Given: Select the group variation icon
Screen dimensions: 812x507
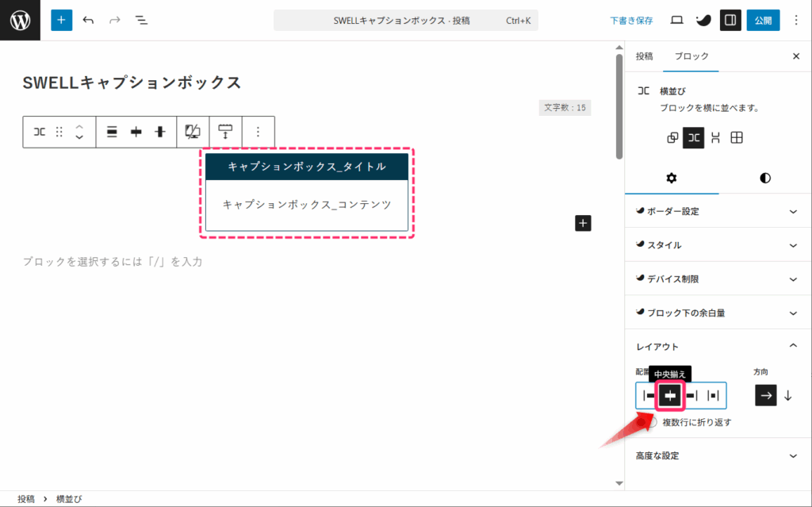Looking at the screenshot, I should coord(672,137).
